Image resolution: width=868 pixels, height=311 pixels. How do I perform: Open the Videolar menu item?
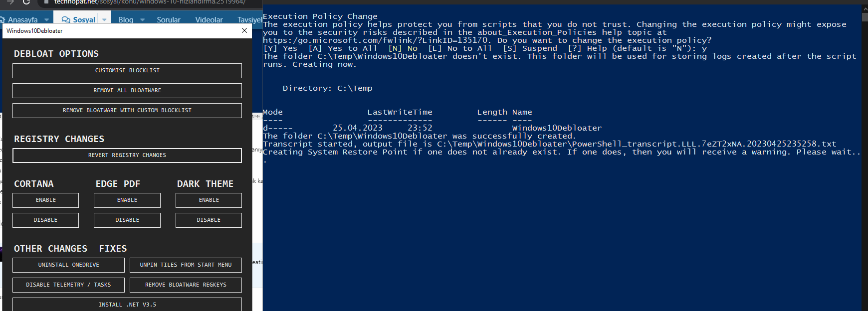tap(209, 20)
